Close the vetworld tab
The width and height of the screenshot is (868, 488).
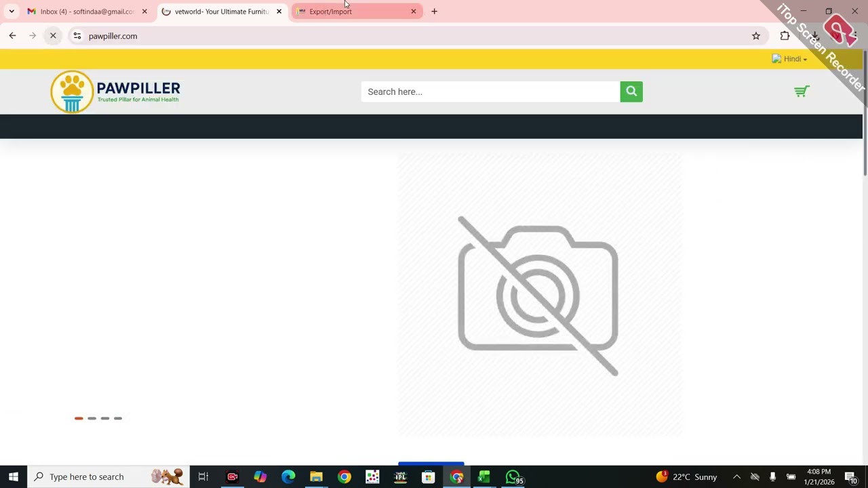pyautogui.click(x=279, y=12)
